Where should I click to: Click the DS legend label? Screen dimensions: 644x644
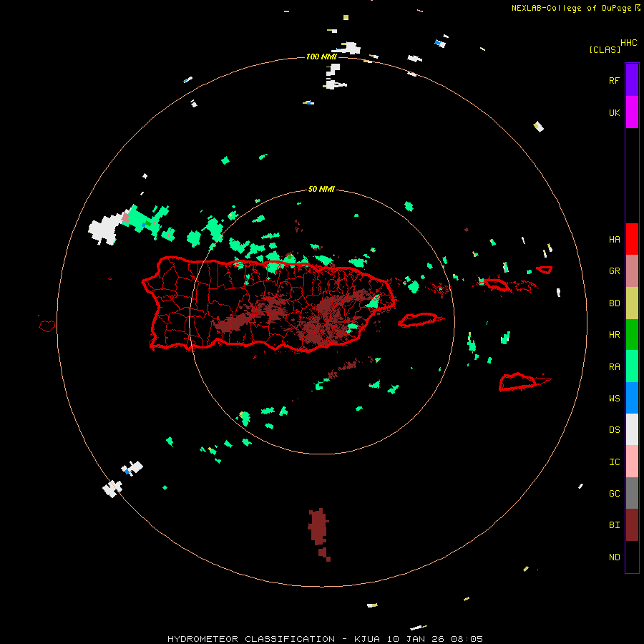click(614, 429)
